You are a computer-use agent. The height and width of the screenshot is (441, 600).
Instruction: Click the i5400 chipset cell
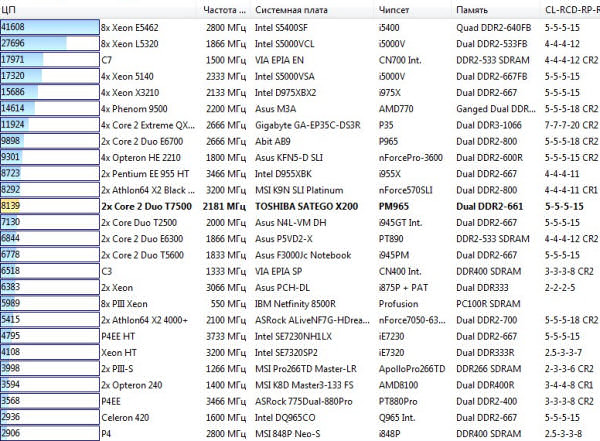pyautogui.click(x=389, y=28)
